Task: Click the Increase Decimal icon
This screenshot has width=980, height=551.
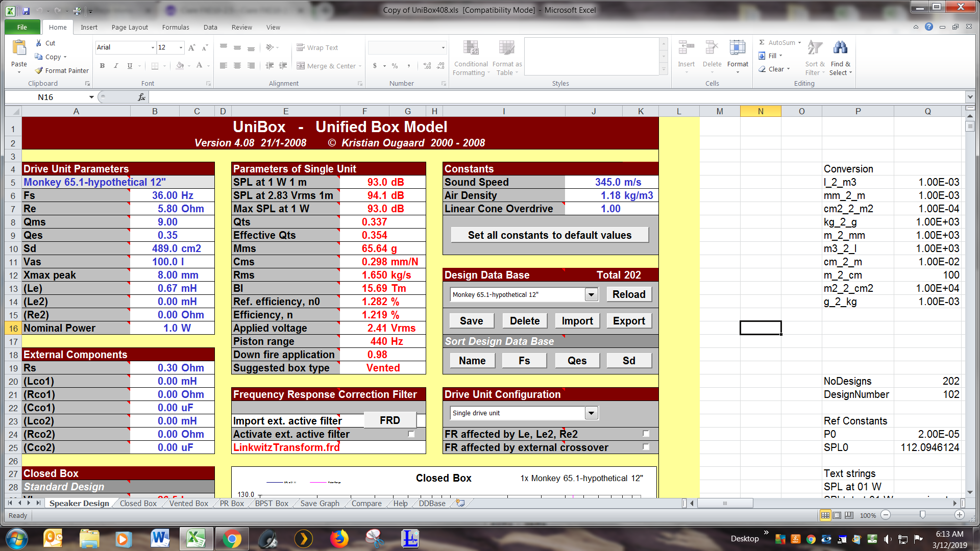Action: coord(427,66)
